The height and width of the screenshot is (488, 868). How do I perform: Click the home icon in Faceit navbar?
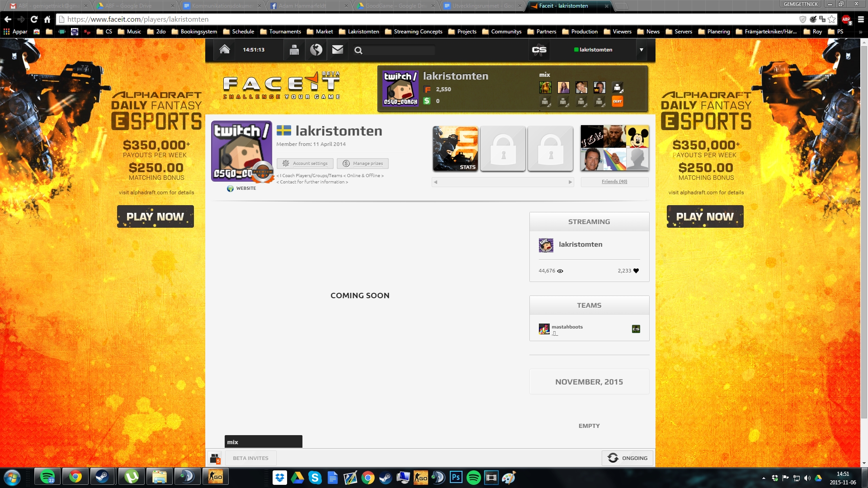pos(224,50)
